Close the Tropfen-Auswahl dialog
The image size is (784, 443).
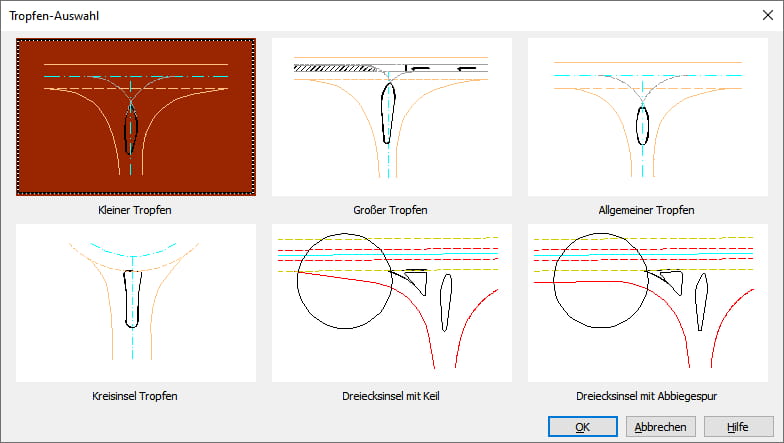click(x=768, y=16)
